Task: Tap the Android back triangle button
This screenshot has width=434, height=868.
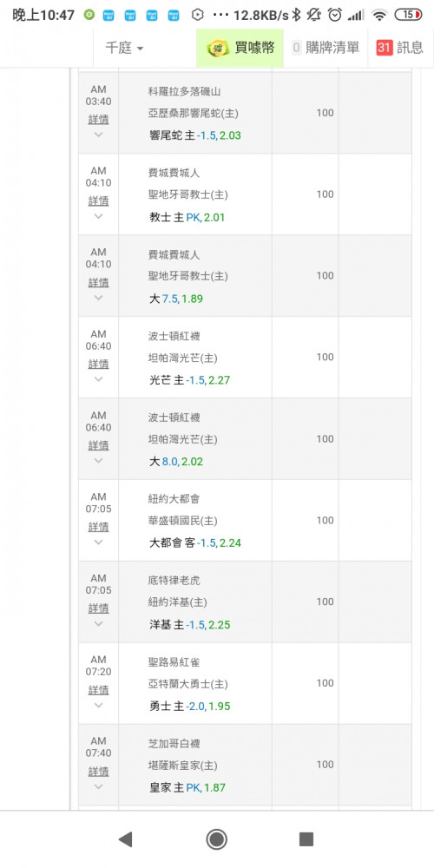Action: (x=126, y=839)
